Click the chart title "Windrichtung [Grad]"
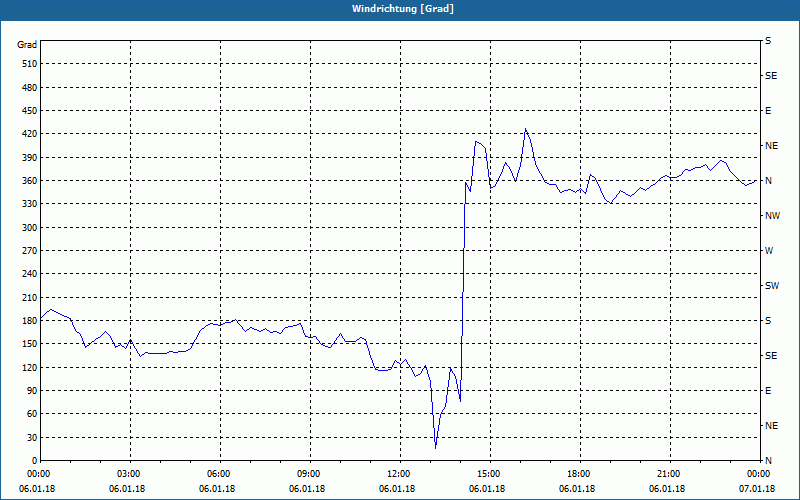This screenshot has height=500, width=800. 403,9
